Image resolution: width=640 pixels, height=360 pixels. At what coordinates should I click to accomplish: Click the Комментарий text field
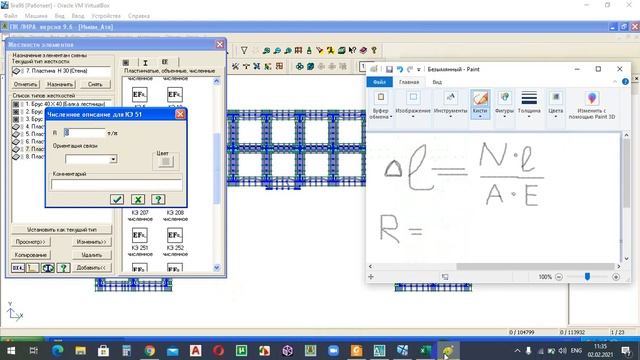click(x=116, y=184)
